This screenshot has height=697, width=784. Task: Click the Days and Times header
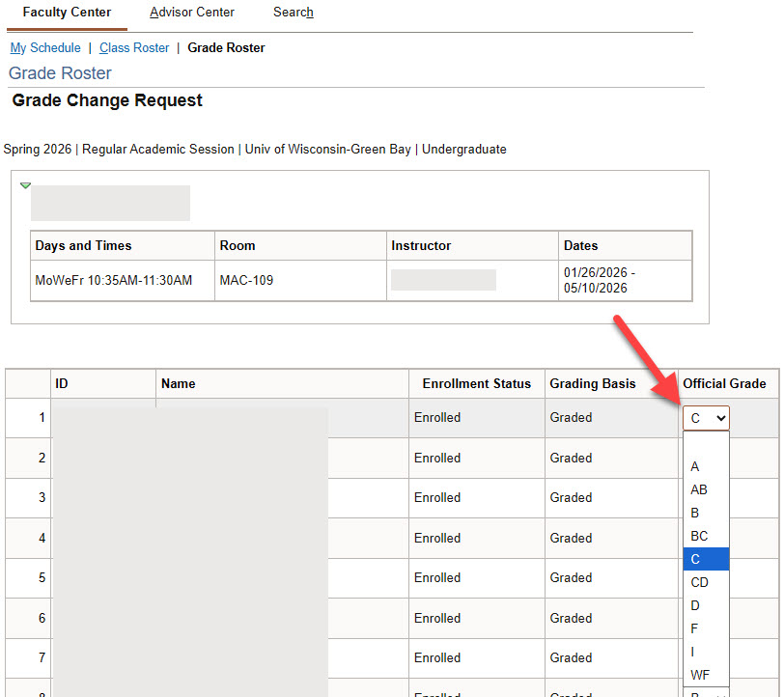point(123,245)
